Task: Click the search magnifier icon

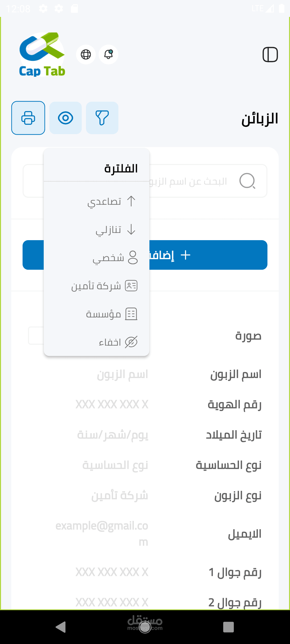Action: point(247,181)
